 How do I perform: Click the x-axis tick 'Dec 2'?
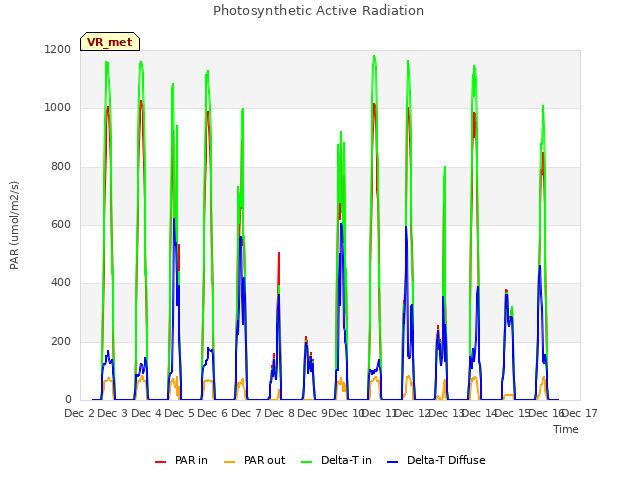[x=80, y=413]
